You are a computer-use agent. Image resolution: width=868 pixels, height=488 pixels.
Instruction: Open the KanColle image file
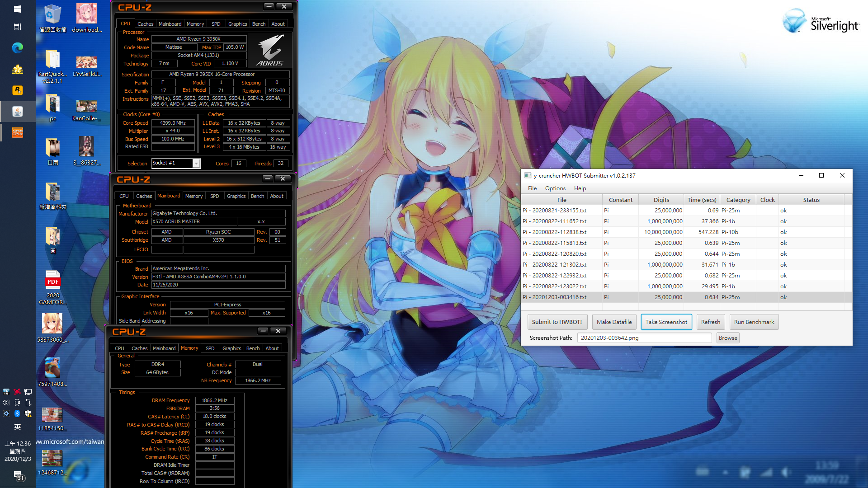tap(86, 111)
